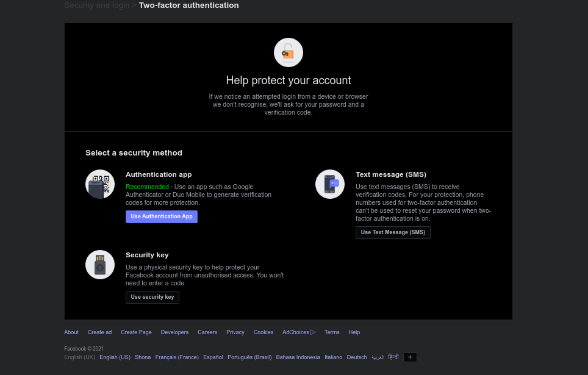Open more languages with the plus button
Viewport: 588px width, 375px height.
point(410,357)
